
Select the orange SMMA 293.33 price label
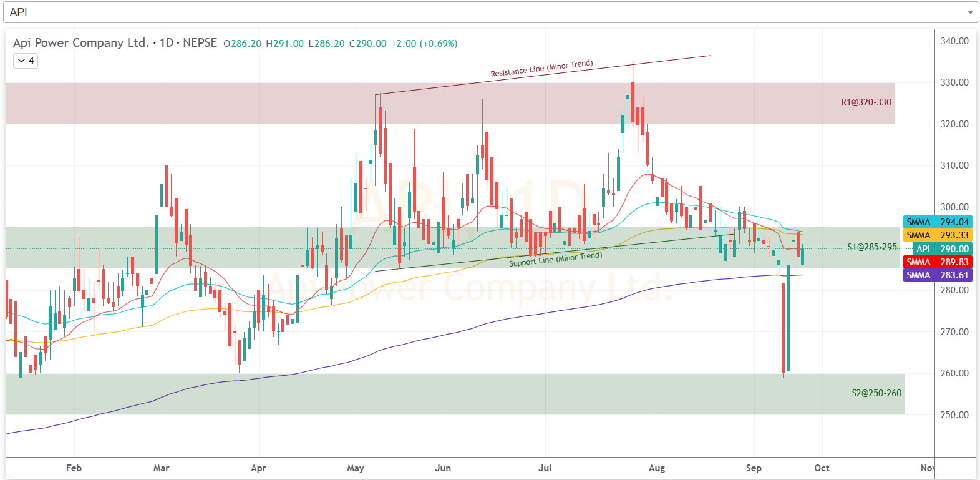pyautogui.click(x=938, y=235)
